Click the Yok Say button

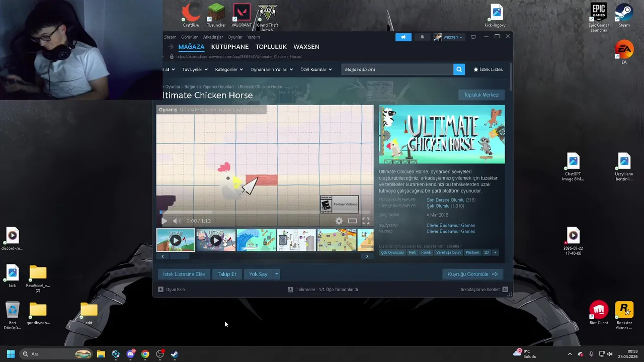[258, 274]
